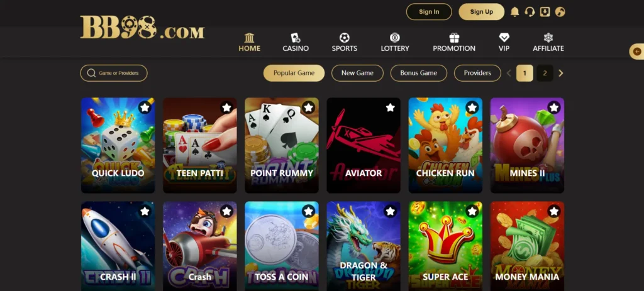The width and height of the screenshot is (644, 291).
Task: Click the BB98.com logo
Action: (x=142, y=28)
